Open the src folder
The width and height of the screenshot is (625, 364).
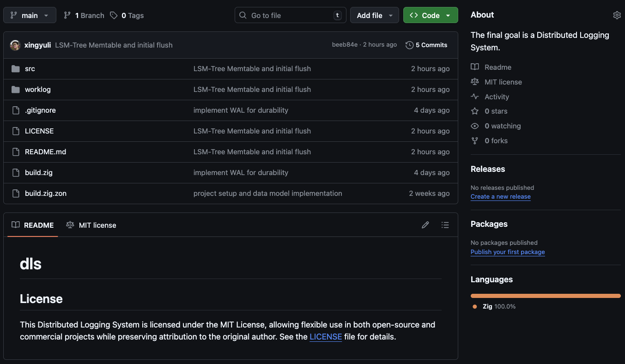pos(30,69)
